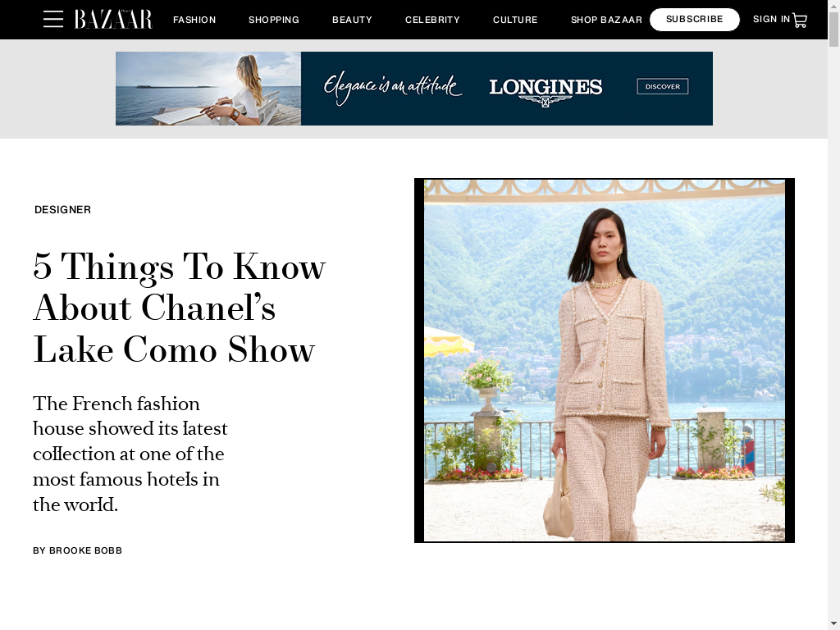
Task: Click the Discover button in ad
Action: tap(663, 86)
